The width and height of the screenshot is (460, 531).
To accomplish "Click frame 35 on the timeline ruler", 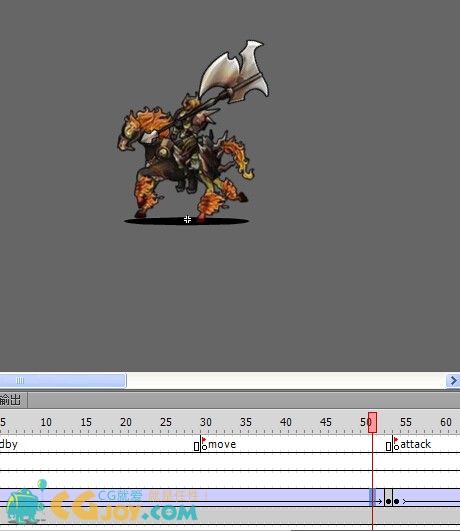I will (246, 422).
